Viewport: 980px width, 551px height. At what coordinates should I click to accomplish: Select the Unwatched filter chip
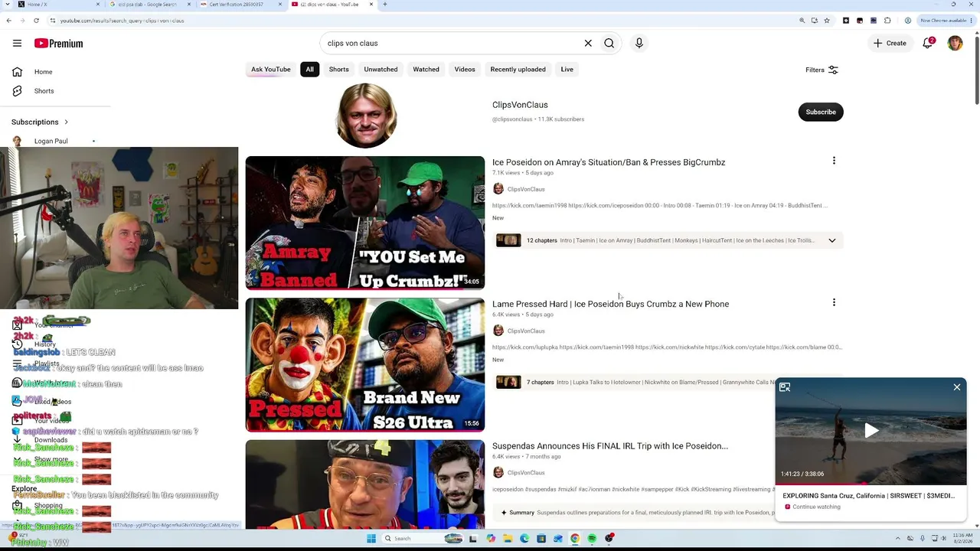(x=381, y=70)
